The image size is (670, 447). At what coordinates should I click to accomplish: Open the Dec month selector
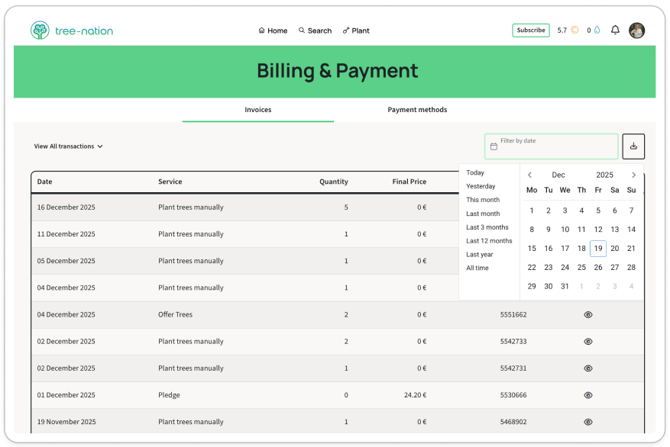click(x=558, y=175)
